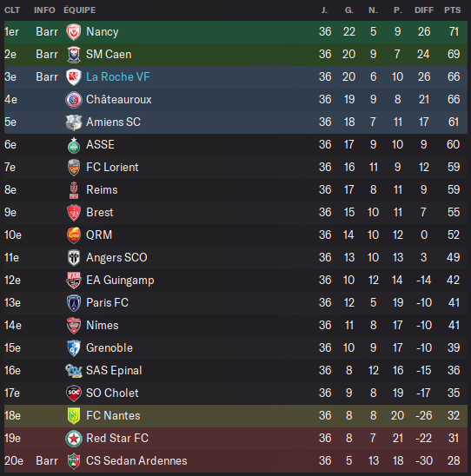Sort table by PTS column header
This screenshot has width=471, height=476.
click(x=452, y=10)
